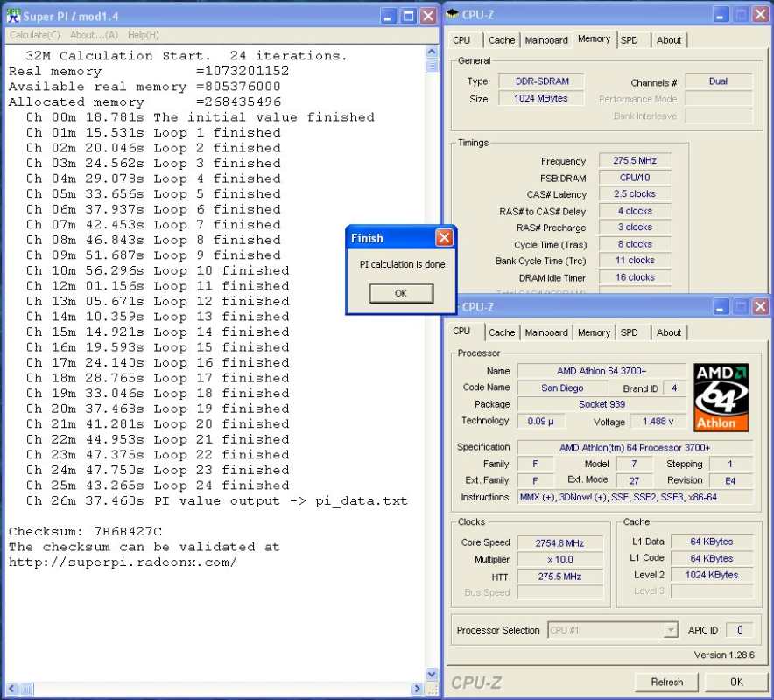Open the About tab in the CPU-Z processor window
Viewport: 774px width, 700px height.
click(x=669, y=332)
